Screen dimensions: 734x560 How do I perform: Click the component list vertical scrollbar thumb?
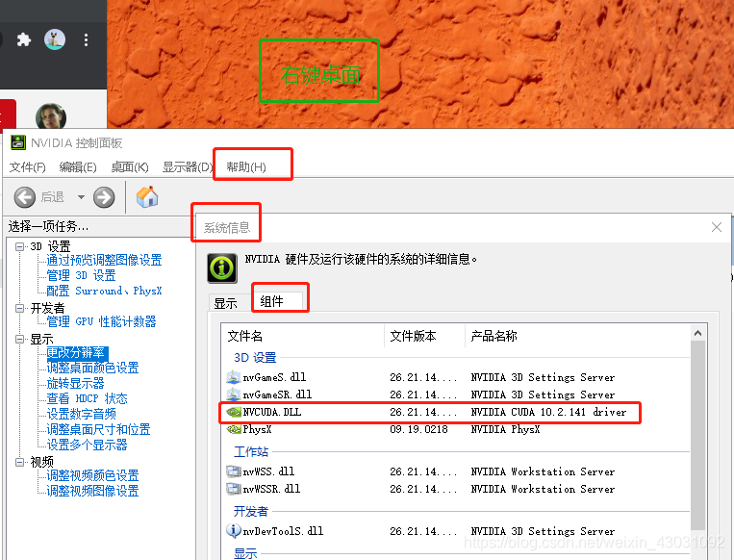(x=697, y=436)
